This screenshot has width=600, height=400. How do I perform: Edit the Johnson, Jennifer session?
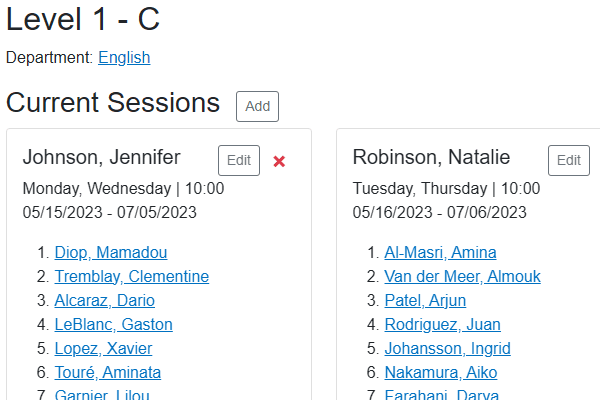[x=239, y=160]
